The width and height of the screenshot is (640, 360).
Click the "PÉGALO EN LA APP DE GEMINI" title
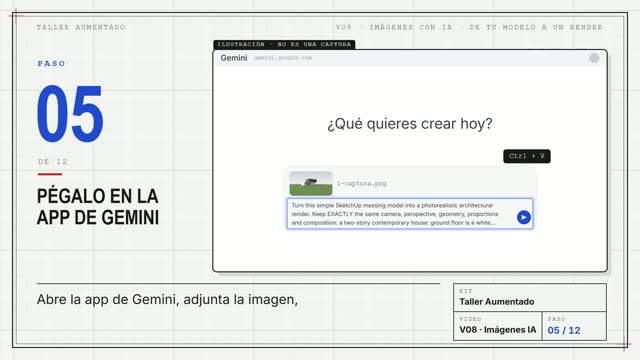pyautogui.click(x=98, y=207)
